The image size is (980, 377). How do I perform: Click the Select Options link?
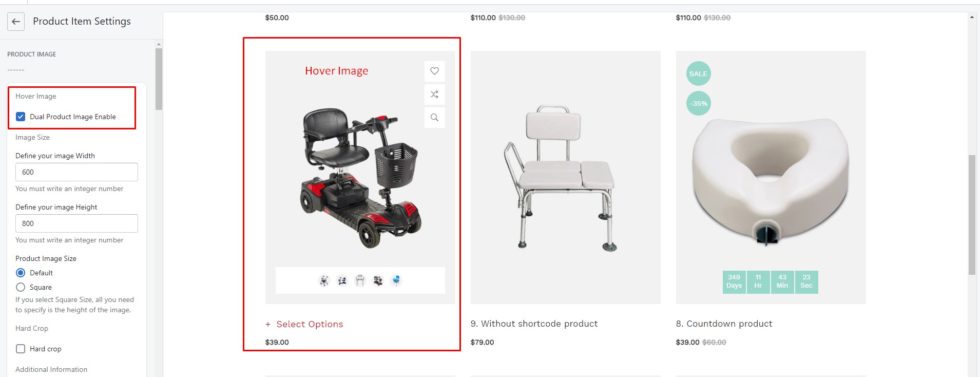(x=304, y=324)
